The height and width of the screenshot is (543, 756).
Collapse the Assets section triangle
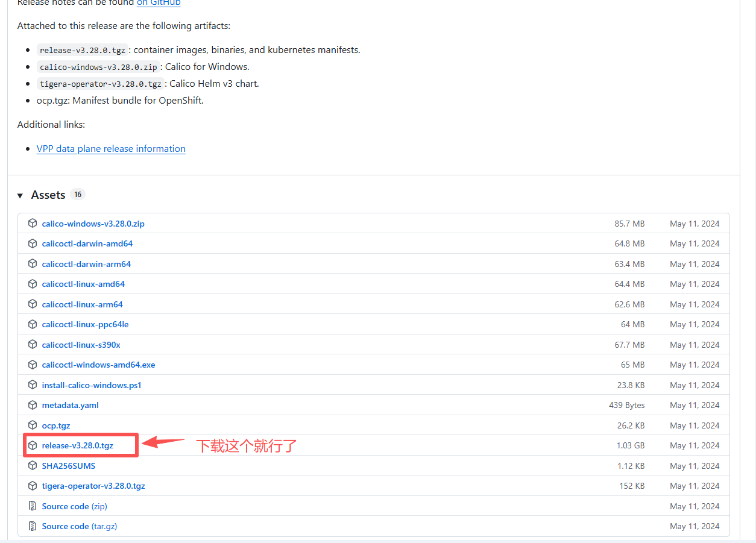point(20,195)
